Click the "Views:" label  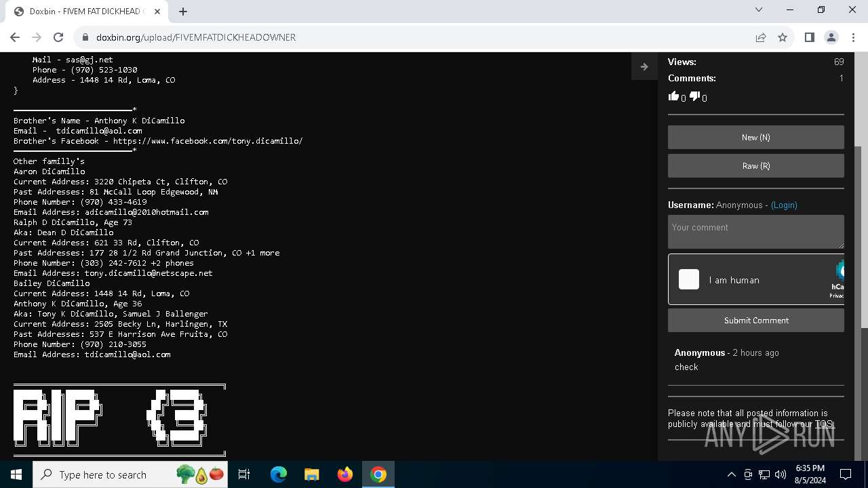pos(682,62)
